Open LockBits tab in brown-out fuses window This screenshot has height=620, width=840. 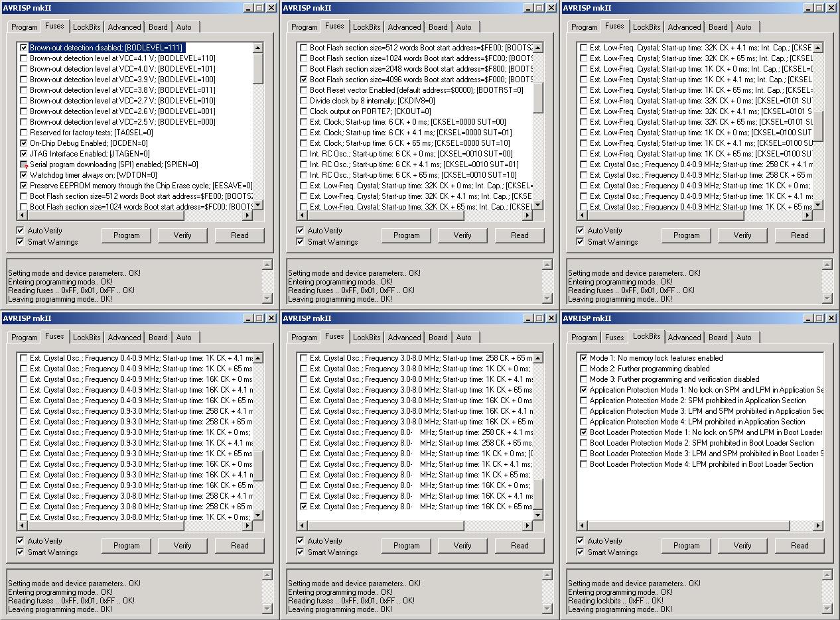(x=87, y=27)
